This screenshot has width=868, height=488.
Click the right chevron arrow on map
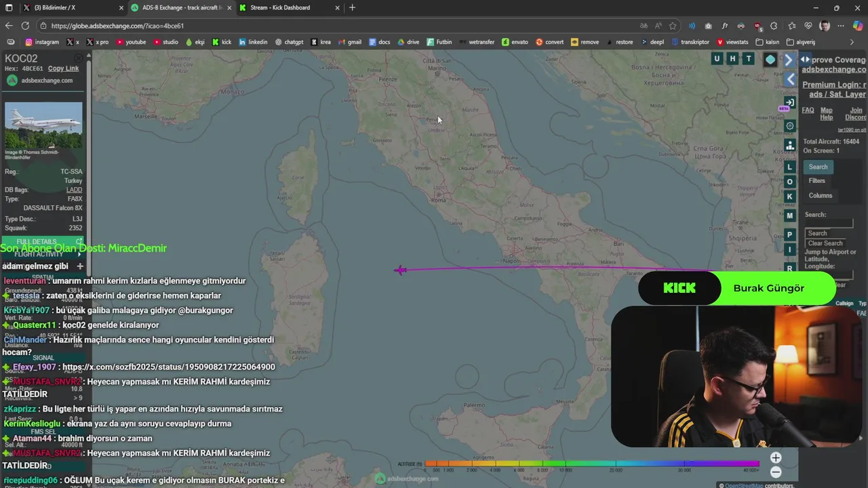point(789,60)
